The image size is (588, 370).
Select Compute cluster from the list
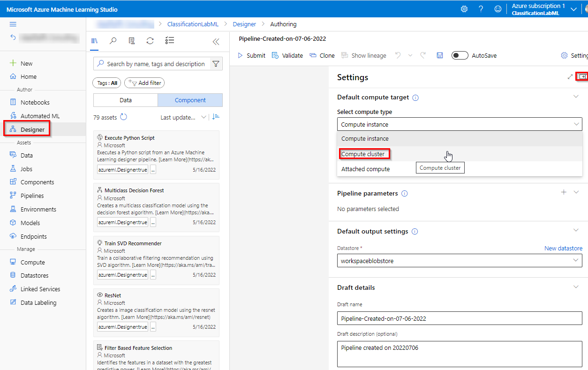[363, 154]
